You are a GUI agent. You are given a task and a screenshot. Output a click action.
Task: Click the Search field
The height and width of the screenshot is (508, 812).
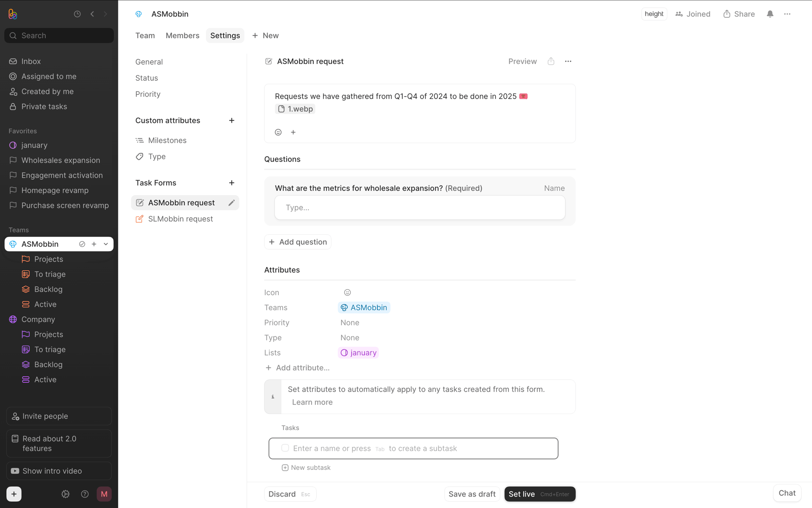click(x=59, y=36)
